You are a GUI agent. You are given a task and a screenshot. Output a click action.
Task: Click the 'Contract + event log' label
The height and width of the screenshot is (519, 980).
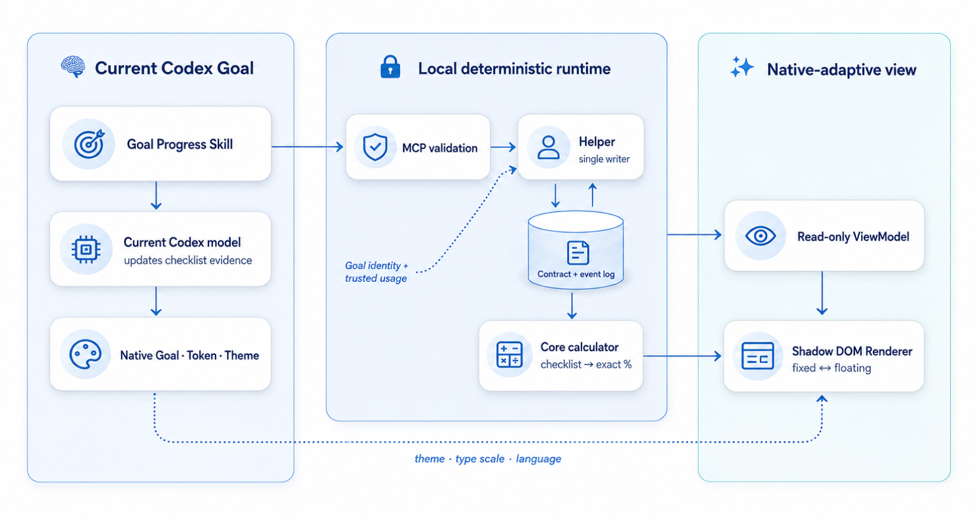pos(576,274)
